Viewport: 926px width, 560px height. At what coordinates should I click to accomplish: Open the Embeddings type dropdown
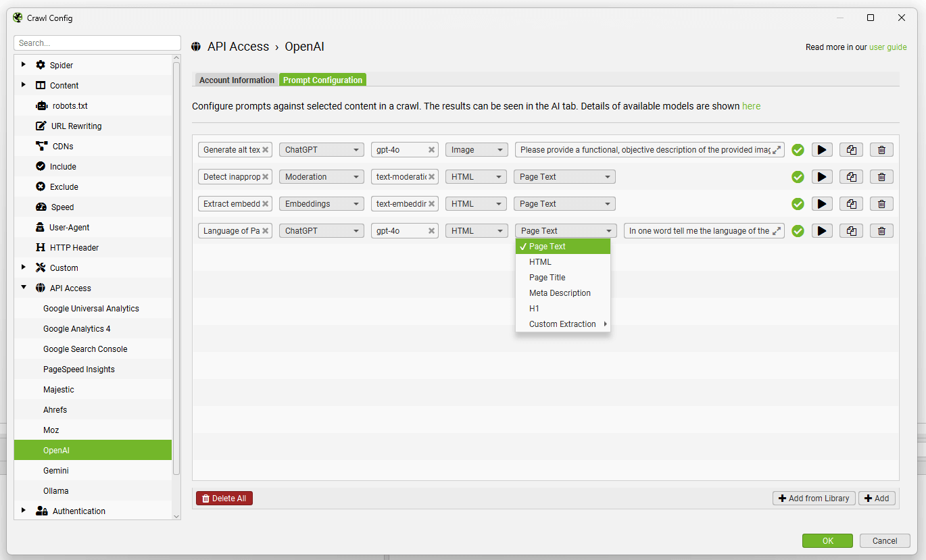click(321, 204)
